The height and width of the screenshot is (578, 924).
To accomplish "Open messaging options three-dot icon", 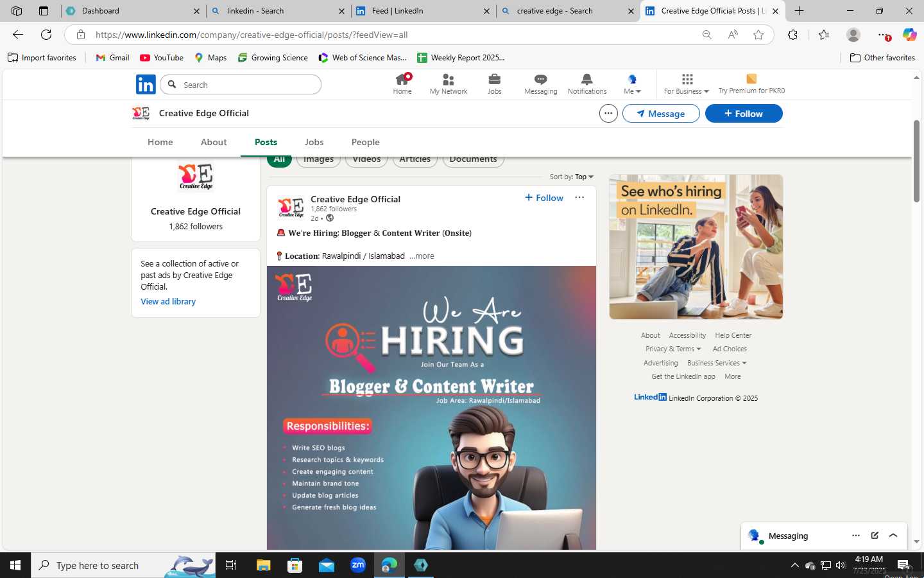I will click(855, 536).
